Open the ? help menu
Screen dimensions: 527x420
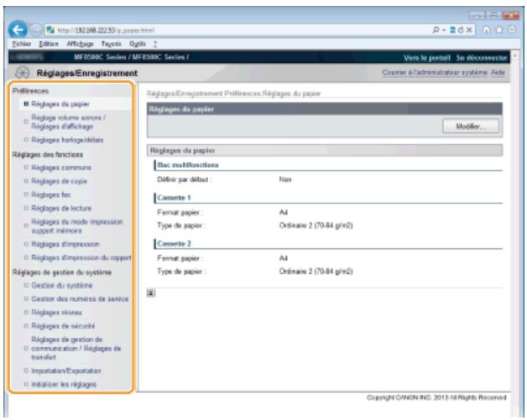[155, 44]
